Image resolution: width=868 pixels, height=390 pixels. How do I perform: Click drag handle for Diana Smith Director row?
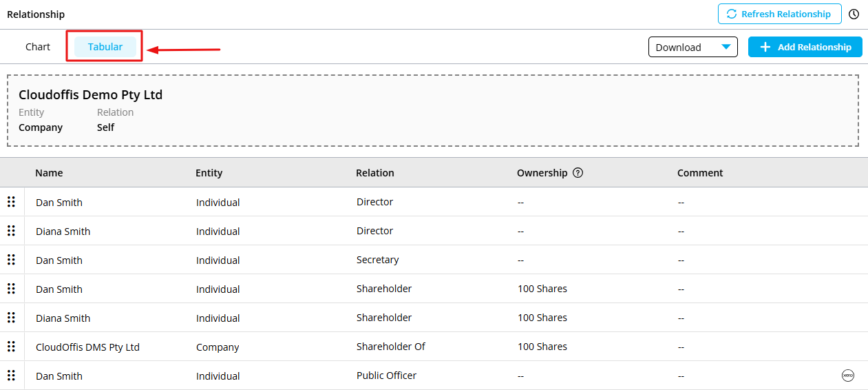(11, 231)
